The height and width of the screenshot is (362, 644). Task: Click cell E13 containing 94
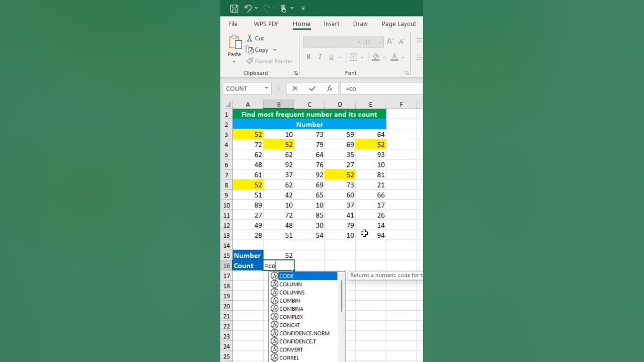(371, 235)
